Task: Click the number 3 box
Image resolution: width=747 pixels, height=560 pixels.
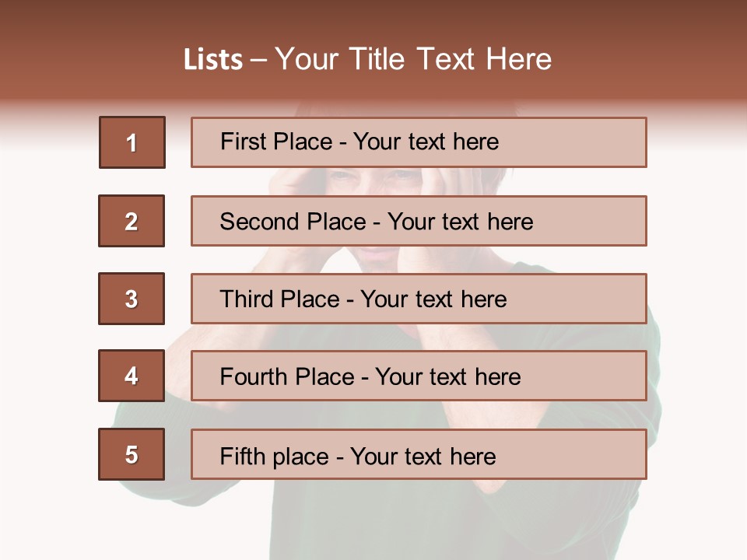Action: (132, 299)
